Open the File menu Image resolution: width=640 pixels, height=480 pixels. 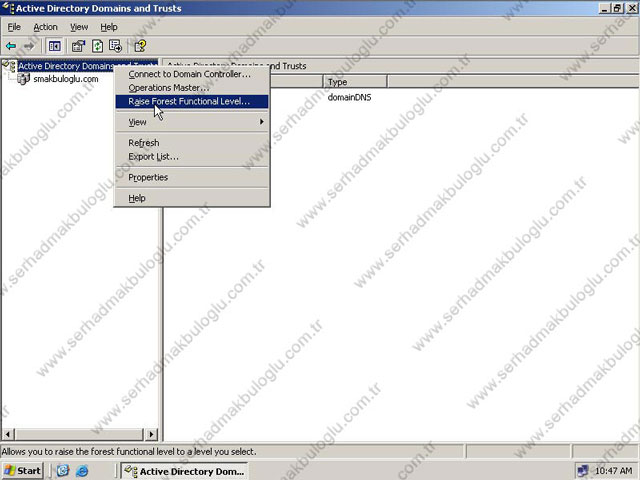click(14, 27)
